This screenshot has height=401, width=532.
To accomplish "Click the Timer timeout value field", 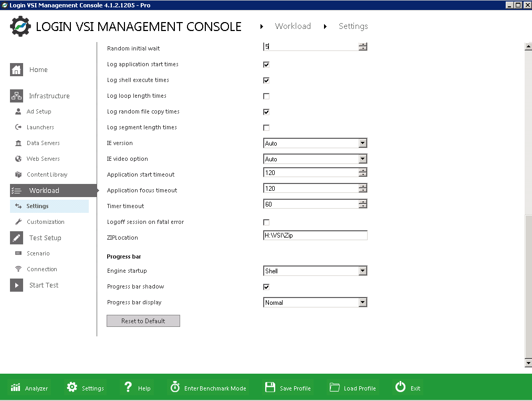I will pos(311,204).
